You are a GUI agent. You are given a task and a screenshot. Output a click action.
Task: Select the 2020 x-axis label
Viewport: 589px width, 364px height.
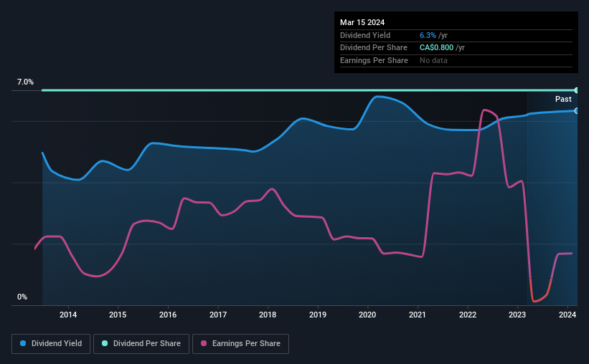pyautogui.click(x=367, y=315)
